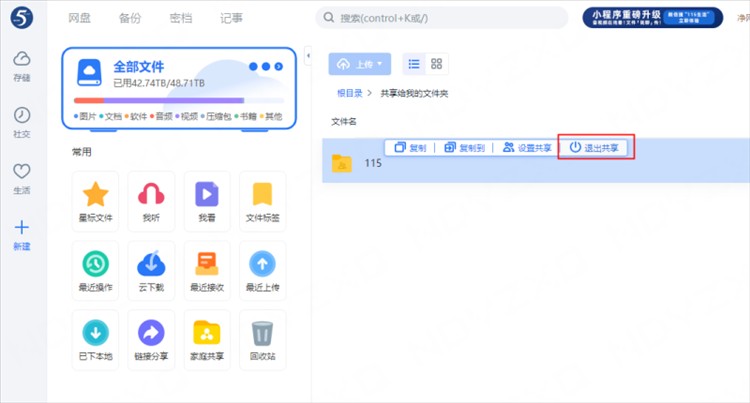Filter by 其他 file type

click(271, 116)
